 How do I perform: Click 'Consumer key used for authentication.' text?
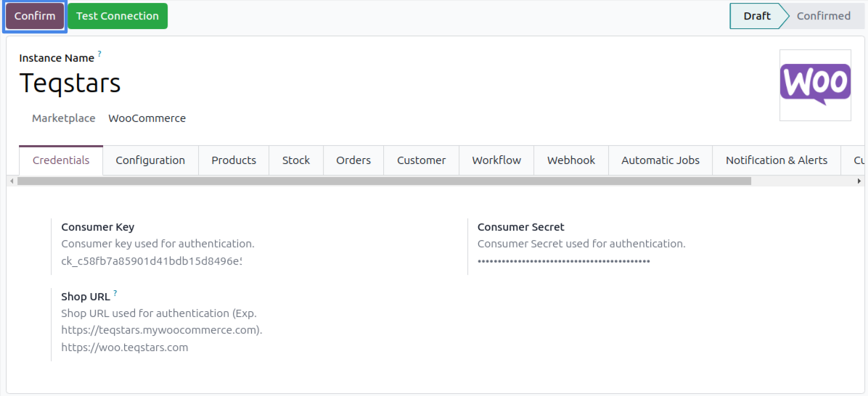point(157,244)
